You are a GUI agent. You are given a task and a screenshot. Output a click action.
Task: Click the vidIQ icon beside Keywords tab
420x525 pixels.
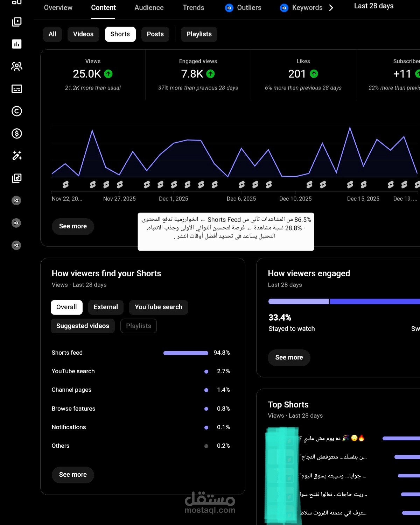coord(284,8)
